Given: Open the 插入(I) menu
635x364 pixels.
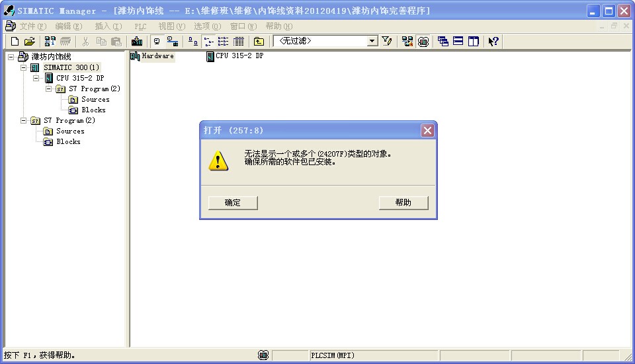Looking at the screenshot, I should point(108,26).
